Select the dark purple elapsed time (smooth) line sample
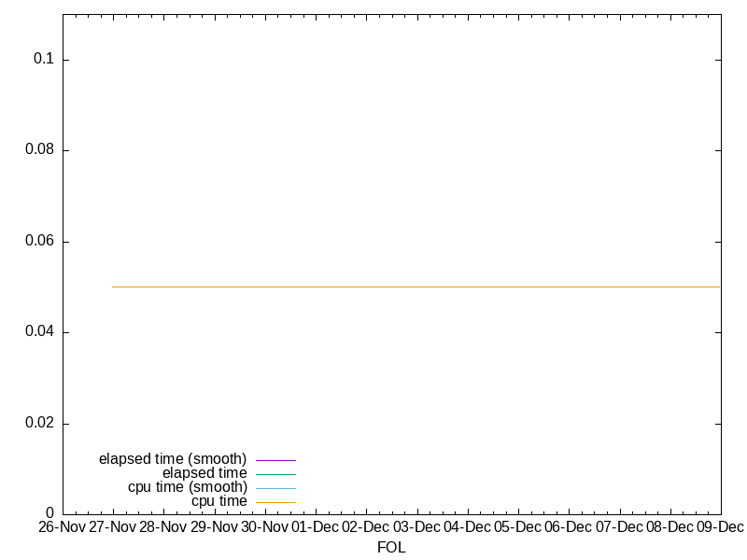The image size is (747, 560). pyautogui.click(x=275, y=460)
